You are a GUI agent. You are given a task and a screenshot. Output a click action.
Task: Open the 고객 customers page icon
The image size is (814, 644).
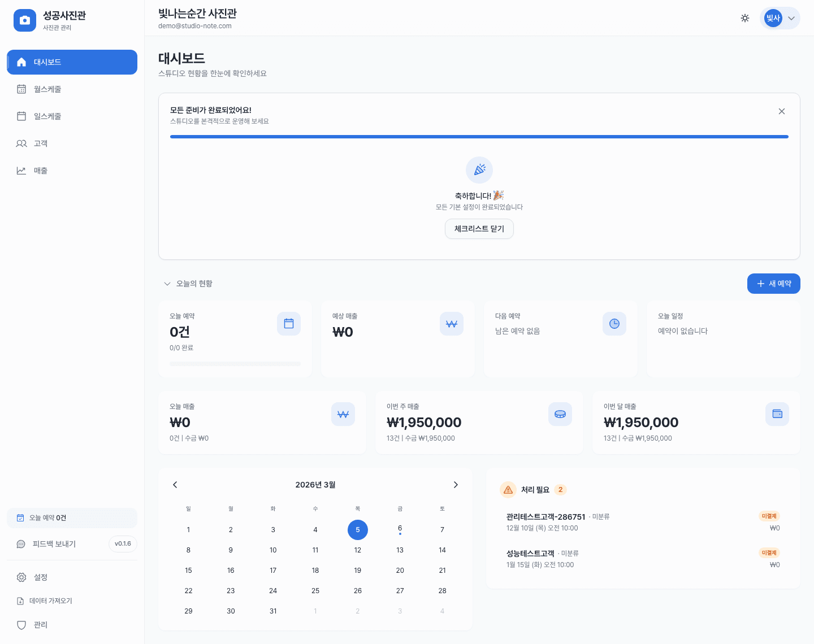pyautogui.click(x=21, y=143)
